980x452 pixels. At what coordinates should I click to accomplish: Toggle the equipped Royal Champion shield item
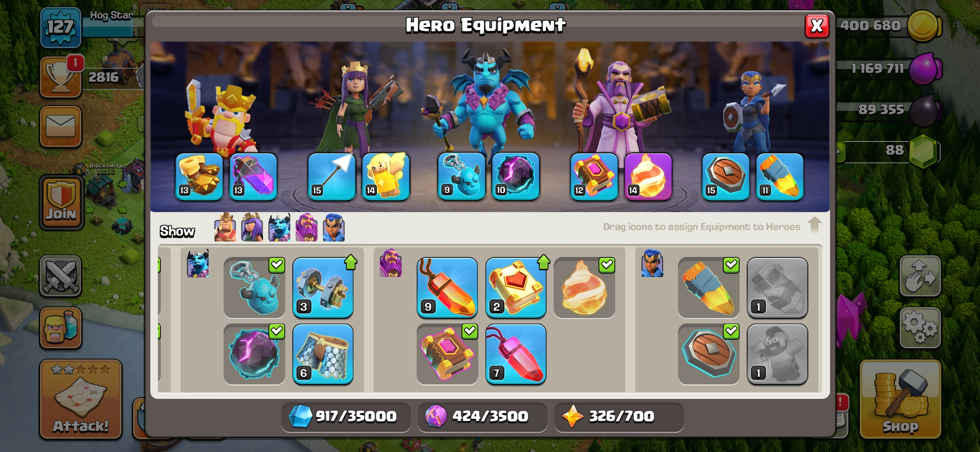tap(709, 354)
